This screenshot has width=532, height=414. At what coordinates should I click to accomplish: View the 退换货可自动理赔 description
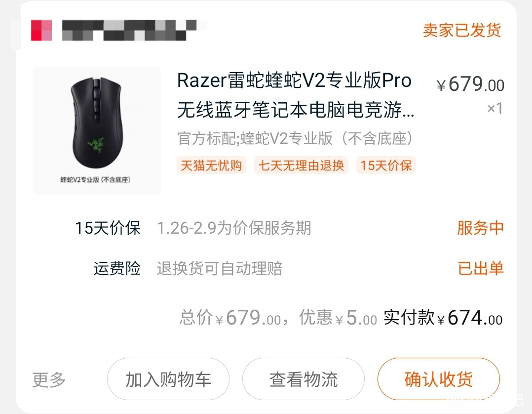click(220, 268)
